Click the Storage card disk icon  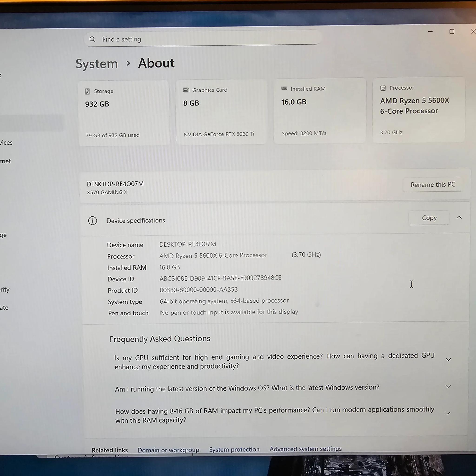pyautogui.click(x=87, y=91)
